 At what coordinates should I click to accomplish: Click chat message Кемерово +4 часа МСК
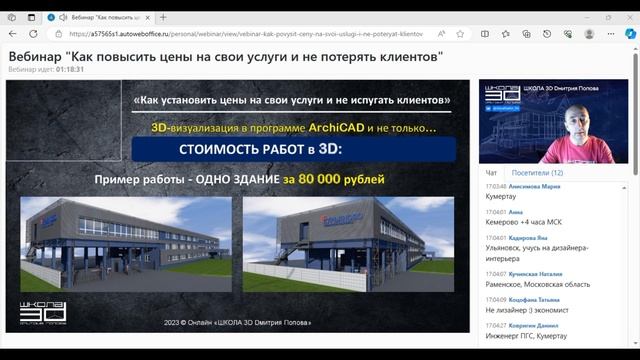(x=524, y=222)
